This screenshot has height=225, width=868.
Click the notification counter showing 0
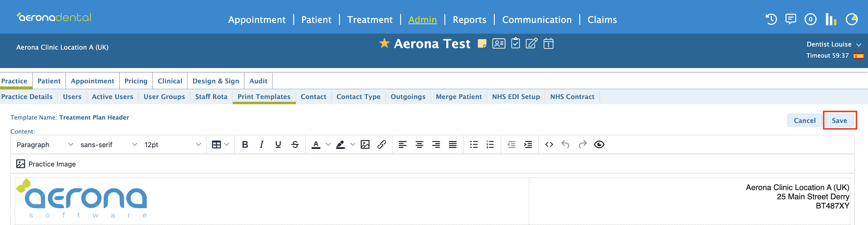[810, 20]
